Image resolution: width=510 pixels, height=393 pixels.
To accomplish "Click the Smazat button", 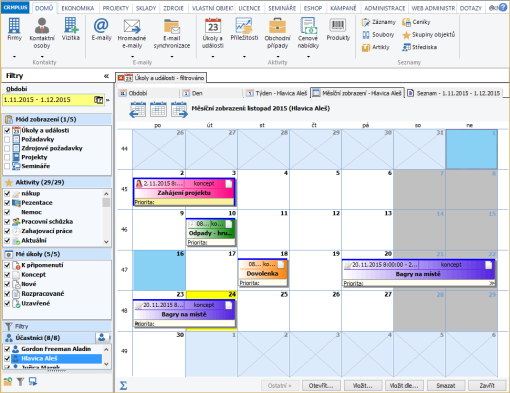I will 446,386.
